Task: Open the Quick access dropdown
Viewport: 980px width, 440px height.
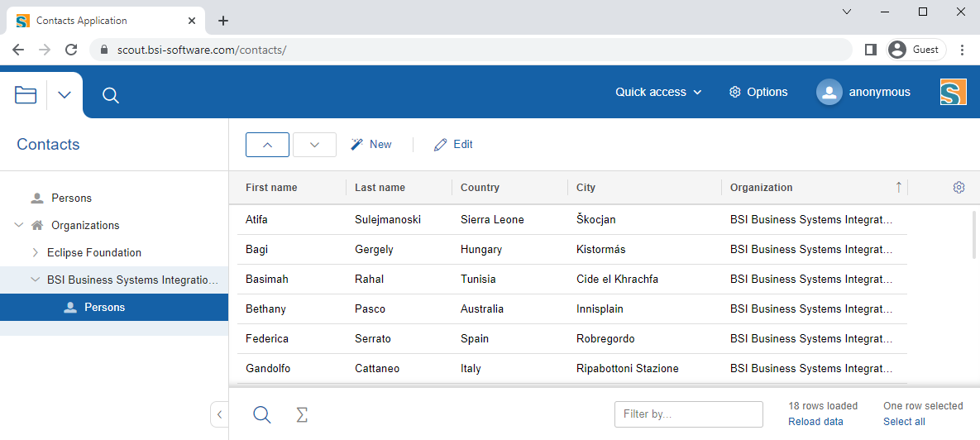Action: (x=658, y=92)
